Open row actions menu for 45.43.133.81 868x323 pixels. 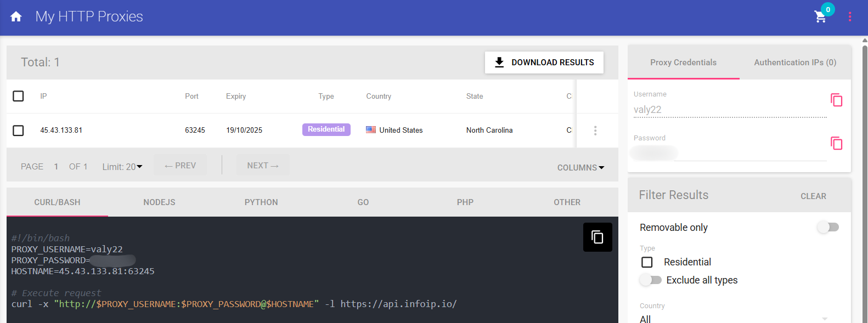coord(595,131)
